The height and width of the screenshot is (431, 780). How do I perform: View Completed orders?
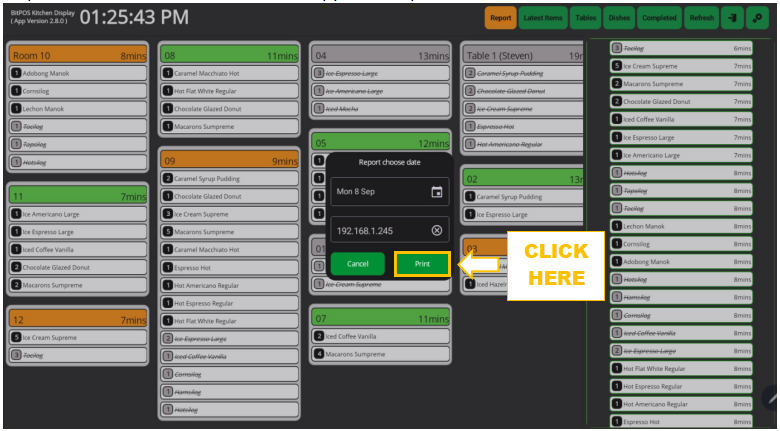coord(659,17)
